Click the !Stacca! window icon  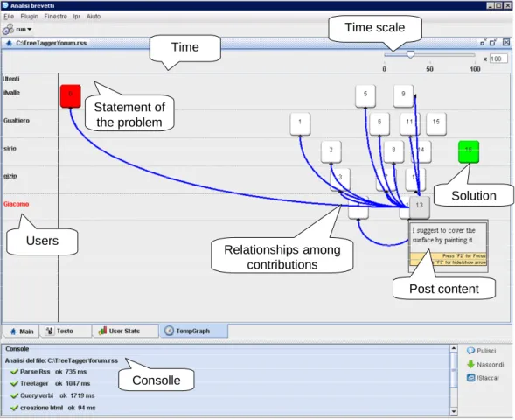(470, 378)
